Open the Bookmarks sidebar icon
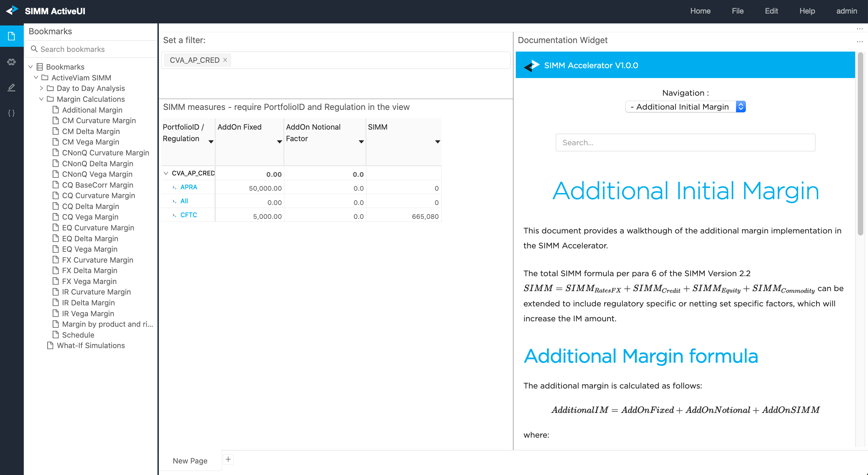868x475 pixels. (12, 36)
